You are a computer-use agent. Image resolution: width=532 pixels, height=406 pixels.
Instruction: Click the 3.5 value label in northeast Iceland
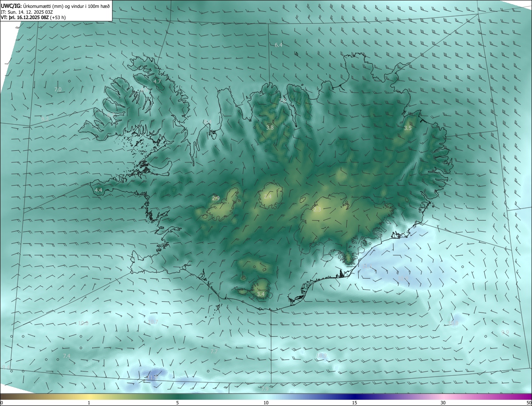coord(408,128)
